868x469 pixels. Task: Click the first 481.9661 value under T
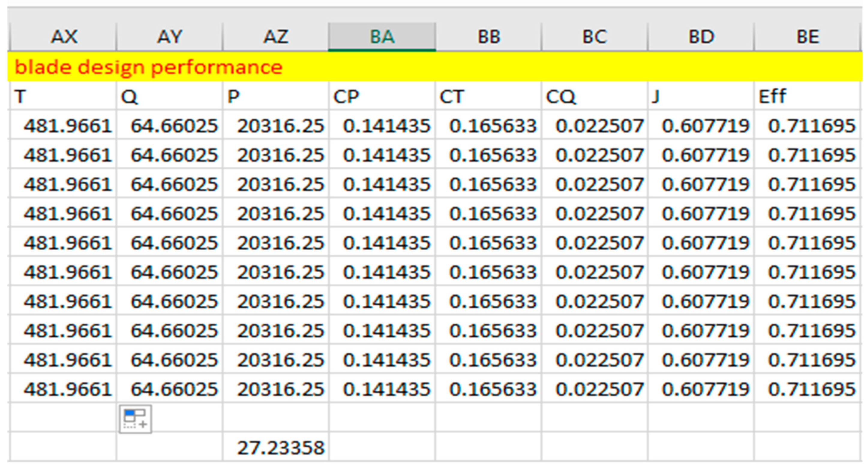(68, 126)
